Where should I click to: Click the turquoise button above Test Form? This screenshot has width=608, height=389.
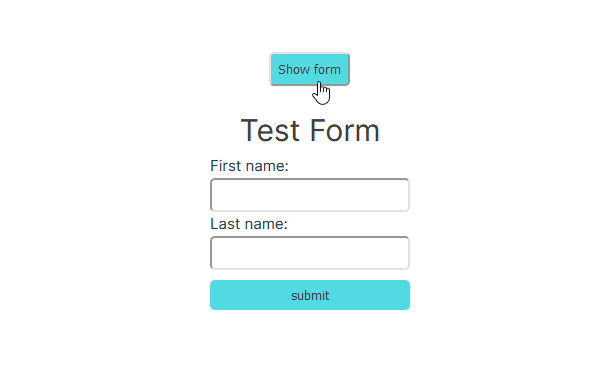309,69
